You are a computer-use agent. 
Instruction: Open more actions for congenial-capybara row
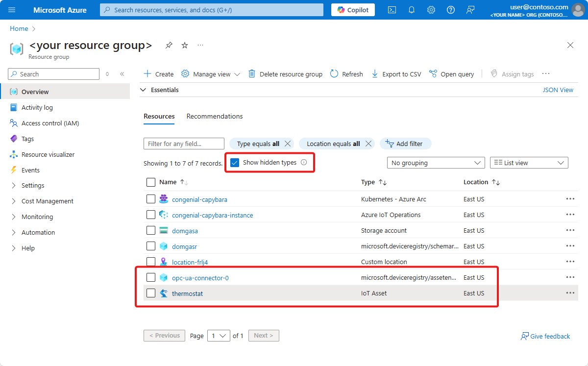click(570, 199)
